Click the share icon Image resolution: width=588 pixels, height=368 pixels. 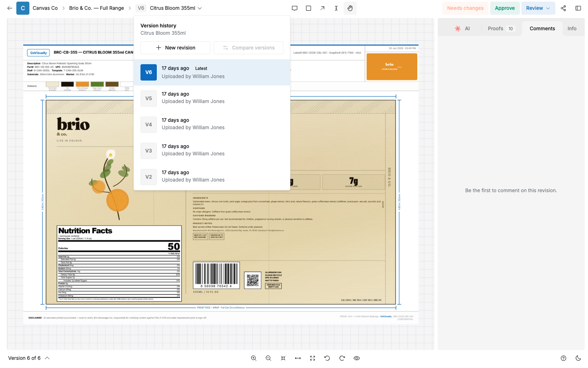pyautogui.click(x=563, y=8)
